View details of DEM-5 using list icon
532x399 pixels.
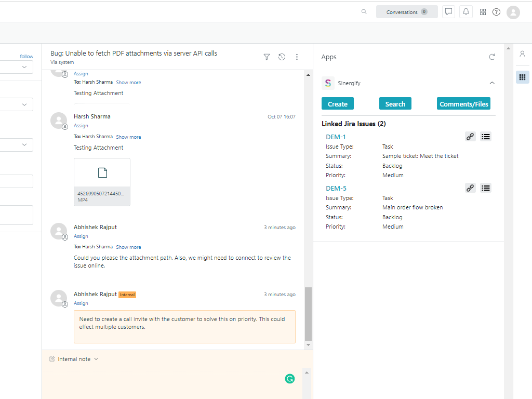(486, 188)
